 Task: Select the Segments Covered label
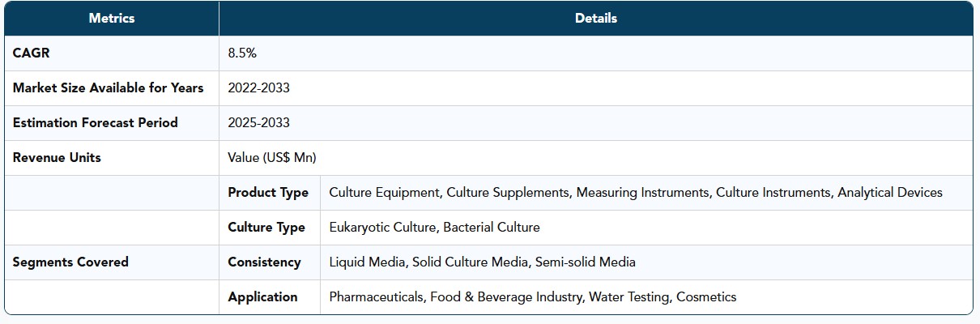(70, 262)
